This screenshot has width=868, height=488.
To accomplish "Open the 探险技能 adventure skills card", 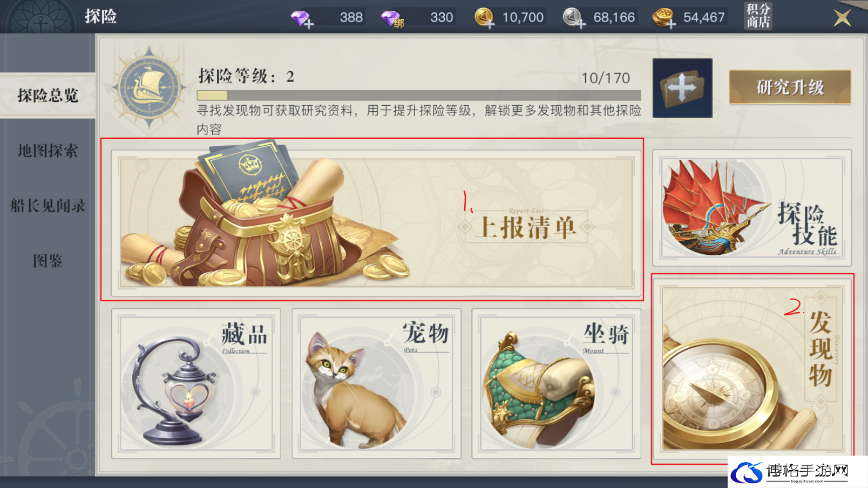I will [x=752, y=208].
